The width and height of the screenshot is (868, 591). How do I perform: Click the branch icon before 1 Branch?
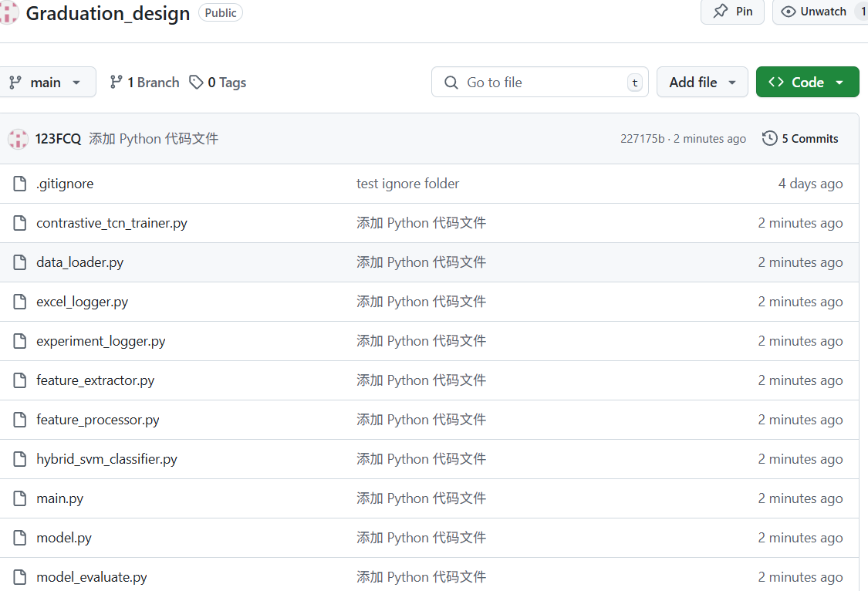tap(116, 83)
